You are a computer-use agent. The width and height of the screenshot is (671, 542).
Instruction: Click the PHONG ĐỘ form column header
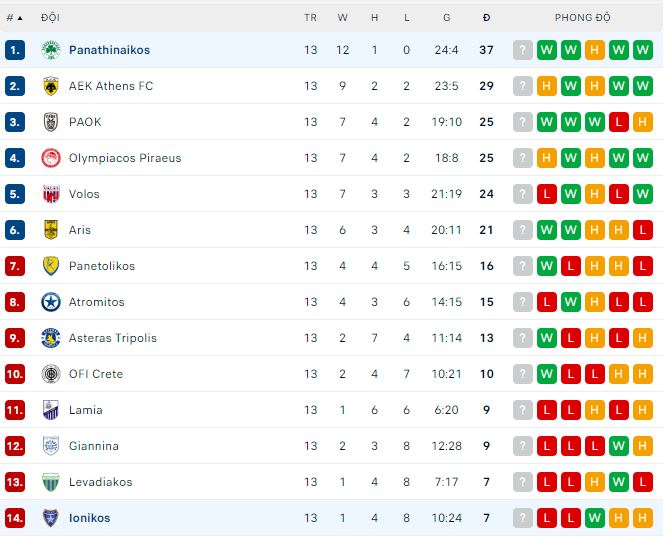point(583,18)
